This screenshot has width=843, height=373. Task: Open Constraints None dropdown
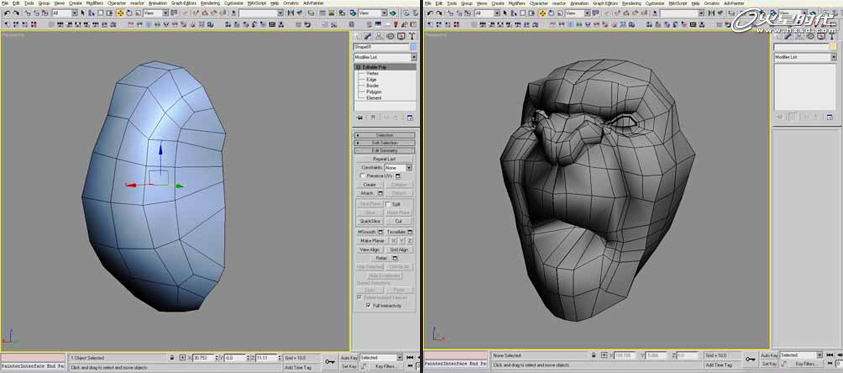(398, 168)
